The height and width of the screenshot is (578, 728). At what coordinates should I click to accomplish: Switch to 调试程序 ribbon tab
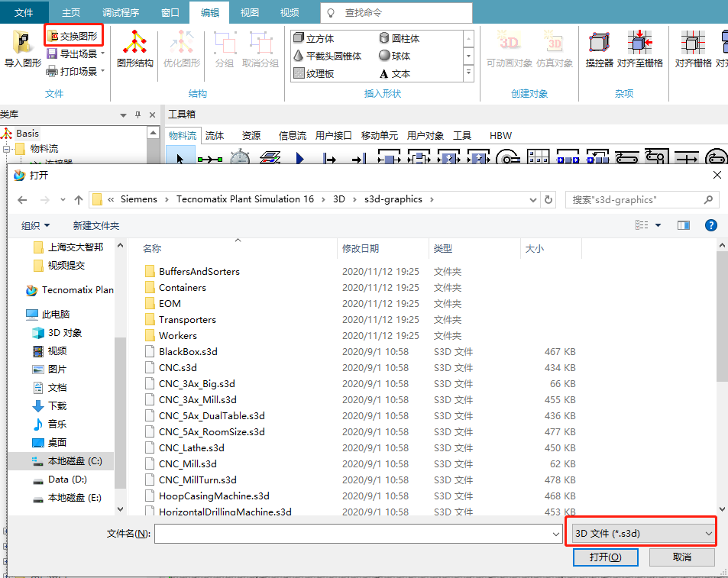tap(121, 12)
